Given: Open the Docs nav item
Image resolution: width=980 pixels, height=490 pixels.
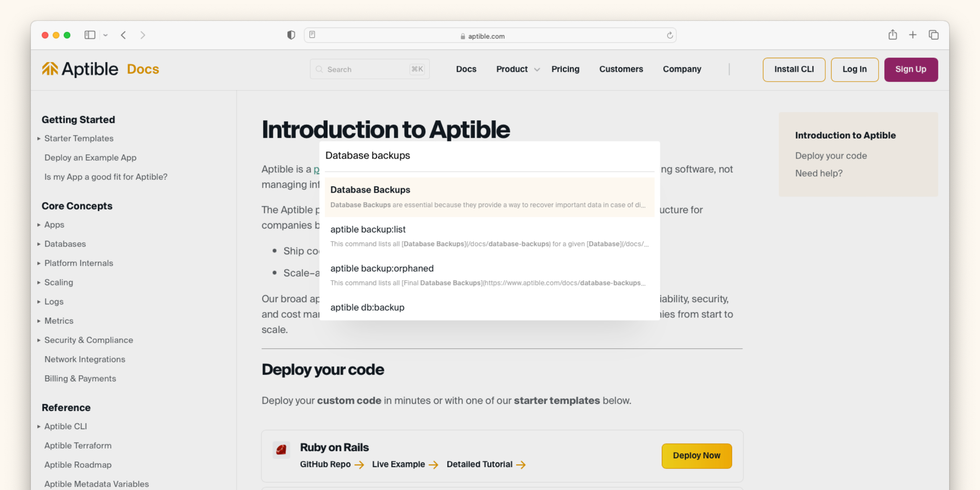Looking at the screenshot, I should [x=466, y=69].
